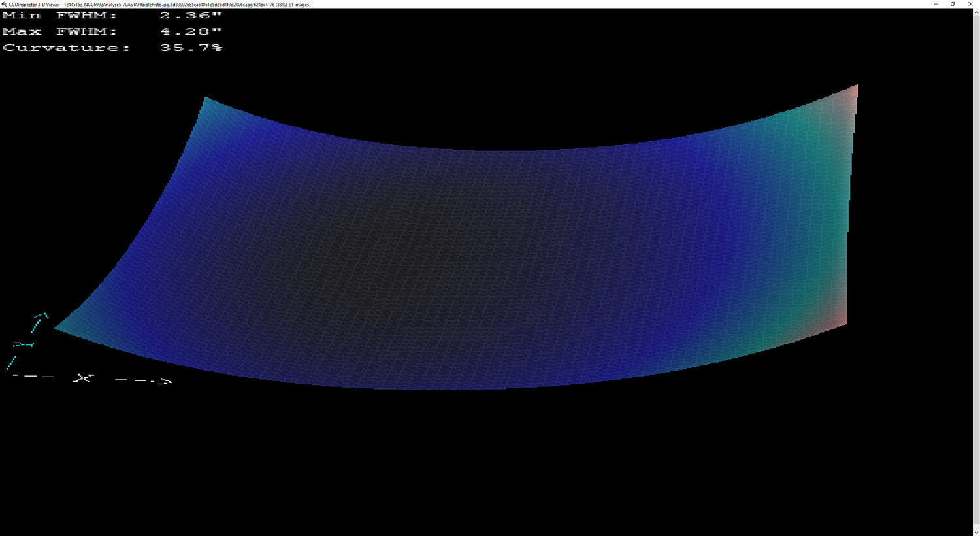Click the CCDInspector app icon in title bar

pyautogui.click(x=4, y=4)
